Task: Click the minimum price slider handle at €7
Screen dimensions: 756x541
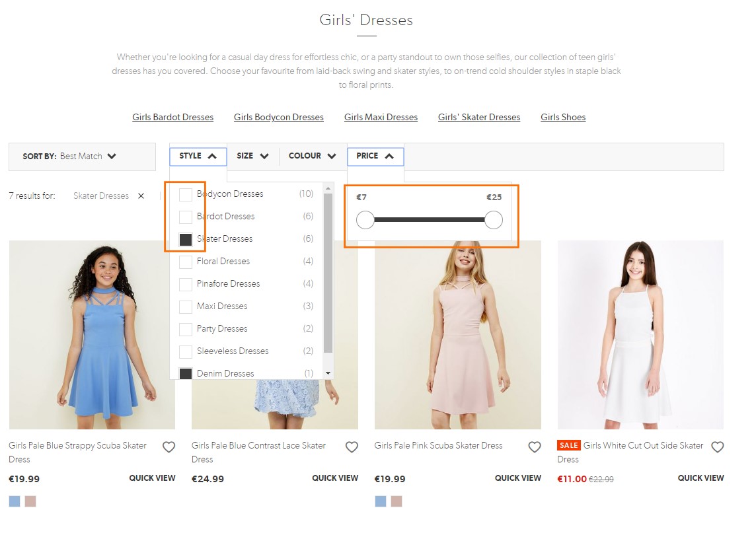Action: [x=365, y=220]
